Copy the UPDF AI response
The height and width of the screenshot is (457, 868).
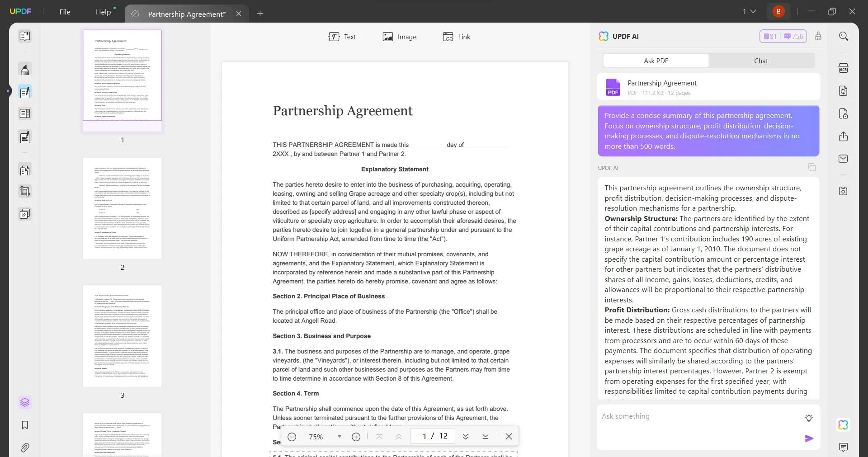(811, 168)
